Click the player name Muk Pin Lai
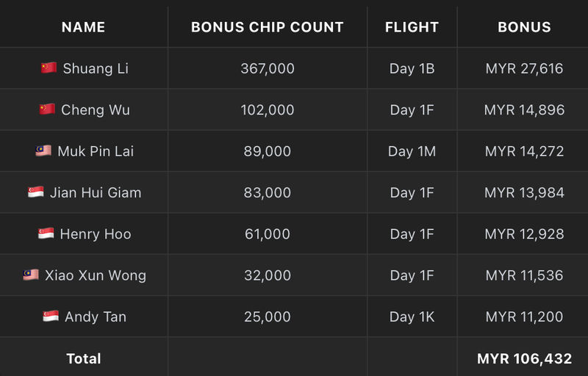588x376 pixels. [96, 151]
